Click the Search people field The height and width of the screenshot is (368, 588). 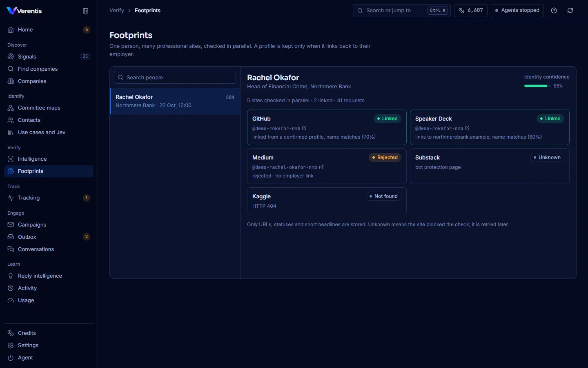[x=175, y=77]
